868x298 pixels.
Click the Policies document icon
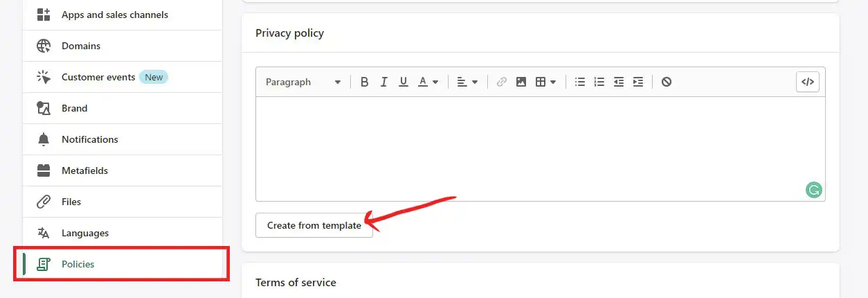[44, 264]
